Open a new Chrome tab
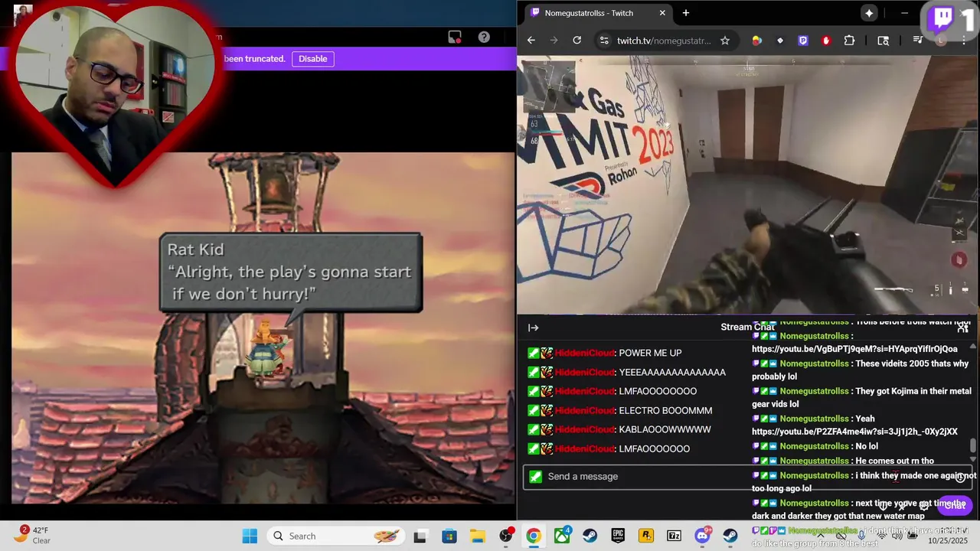The image size is (980, 551). pyautogui.click(x=686, y=13)
